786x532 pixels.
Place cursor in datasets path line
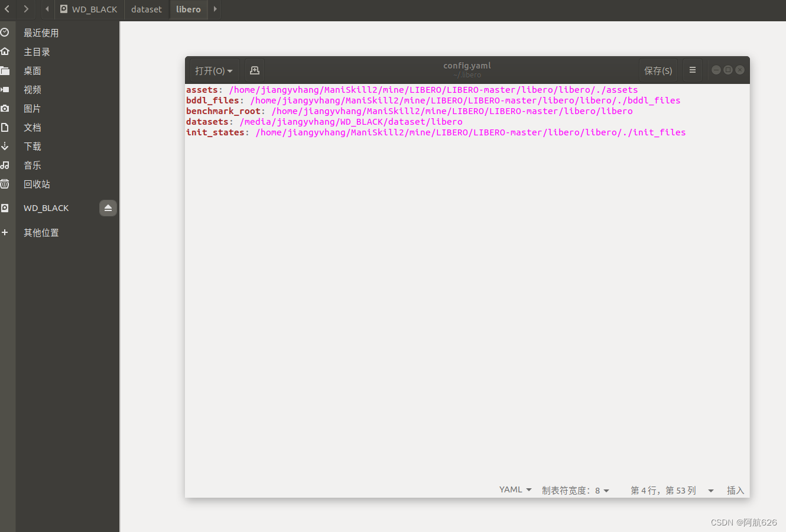[351, 122]
